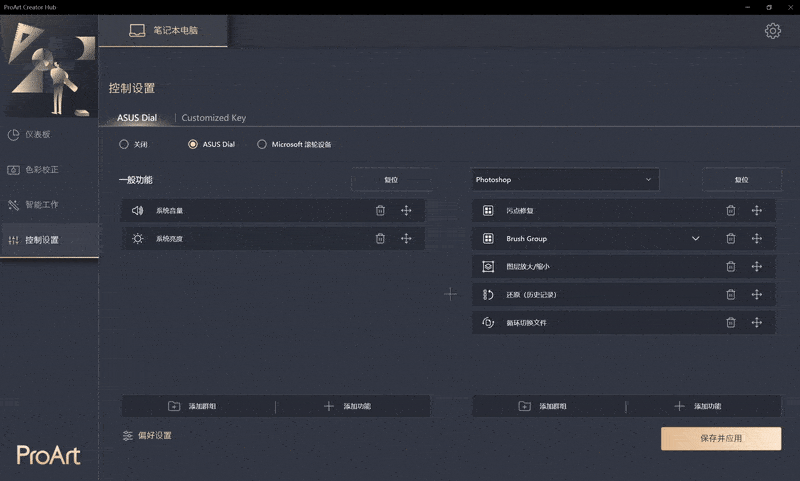800x481 pixels.
Task: Expand the Brush Group chevron
Action: pos(696,239)
